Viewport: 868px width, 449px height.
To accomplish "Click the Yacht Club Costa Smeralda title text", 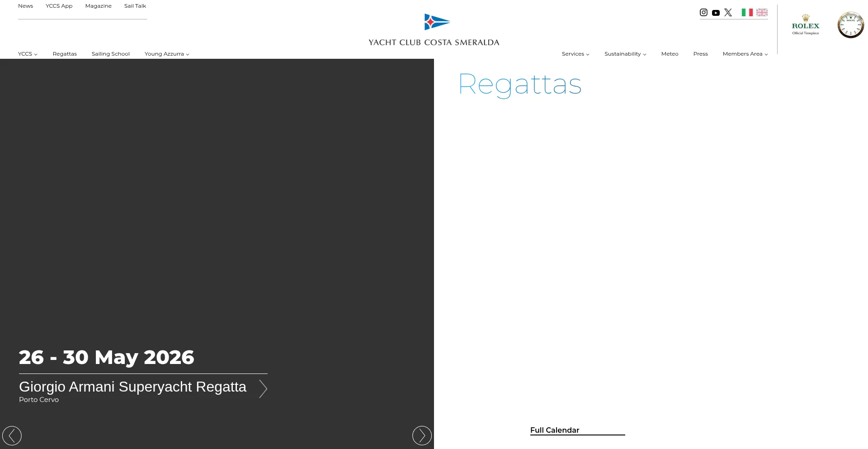I will (434, 43).
